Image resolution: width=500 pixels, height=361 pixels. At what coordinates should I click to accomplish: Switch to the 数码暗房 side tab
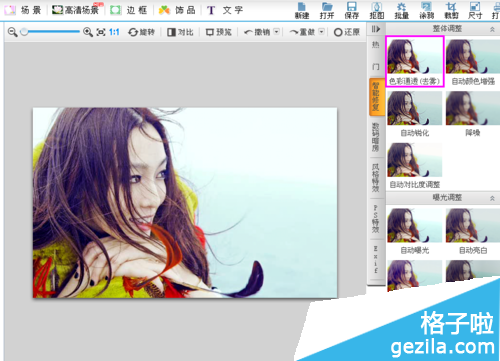pos(376,137)
